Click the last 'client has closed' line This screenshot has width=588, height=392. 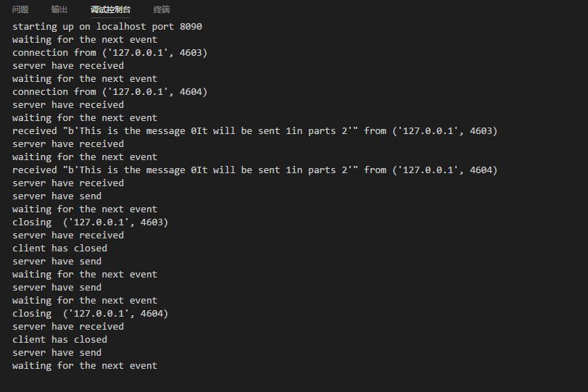tap(59, 340)
